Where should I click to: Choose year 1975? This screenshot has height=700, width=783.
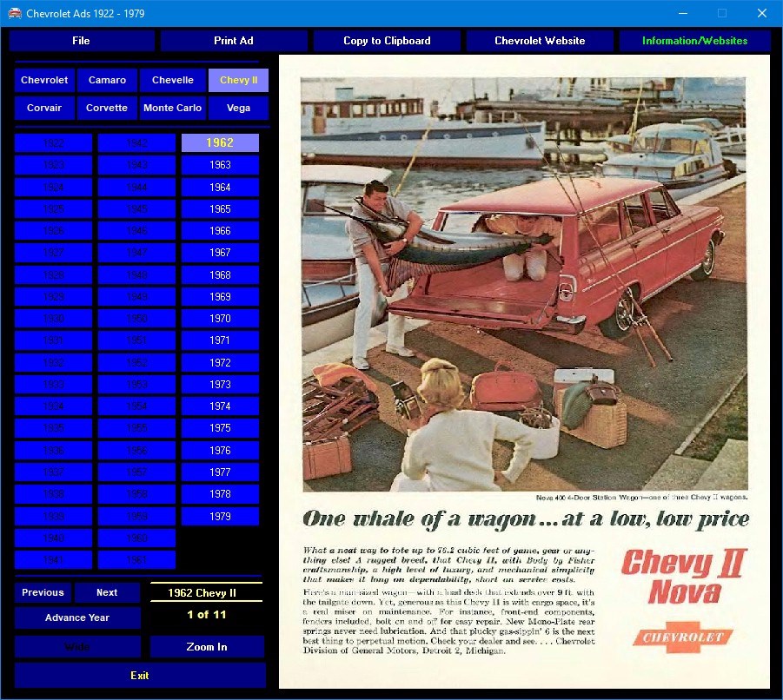(220, 428)
